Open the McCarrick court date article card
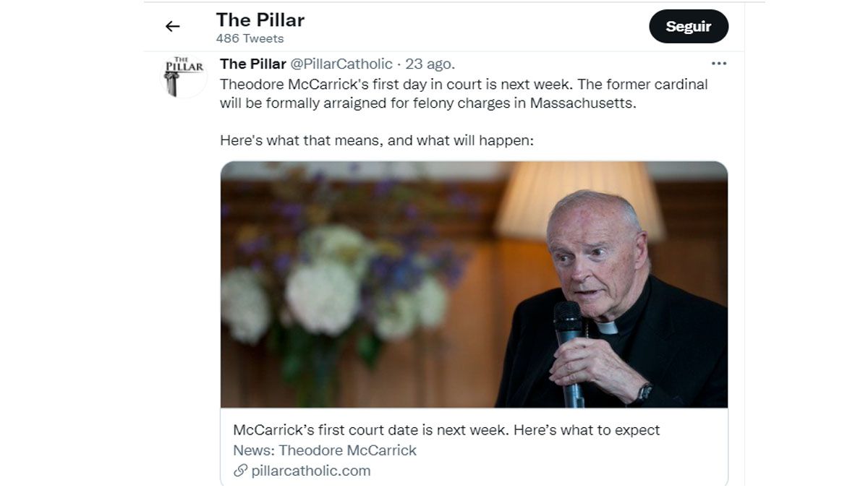 point(446,429)
